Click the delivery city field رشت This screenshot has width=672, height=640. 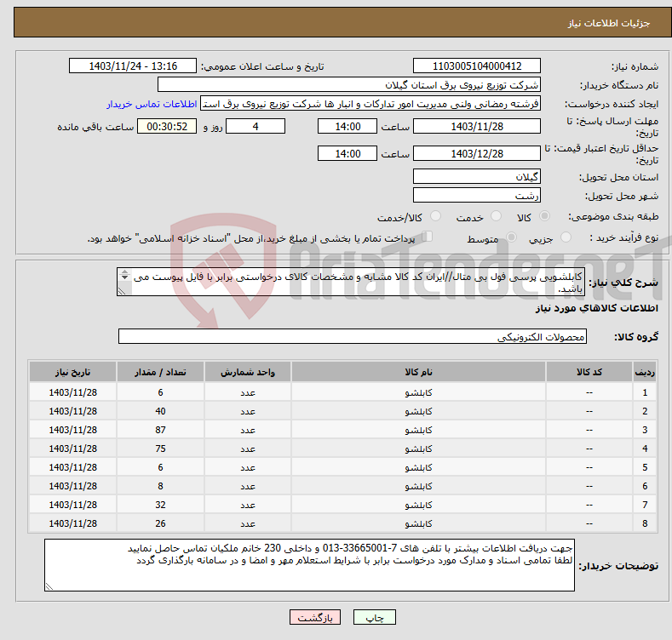tap(477, 196)
